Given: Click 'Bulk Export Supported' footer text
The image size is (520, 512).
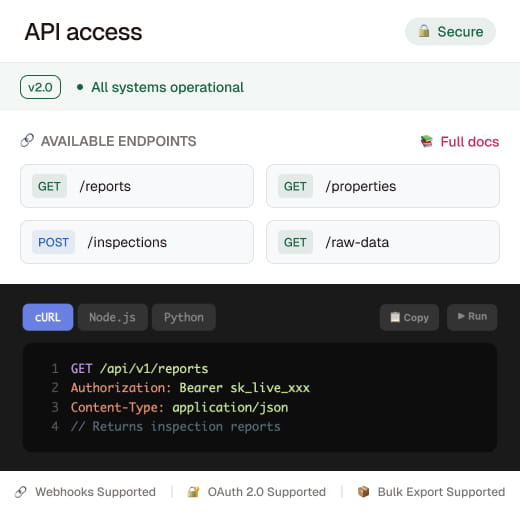Looking at the screenshot, I should (441, 492).
